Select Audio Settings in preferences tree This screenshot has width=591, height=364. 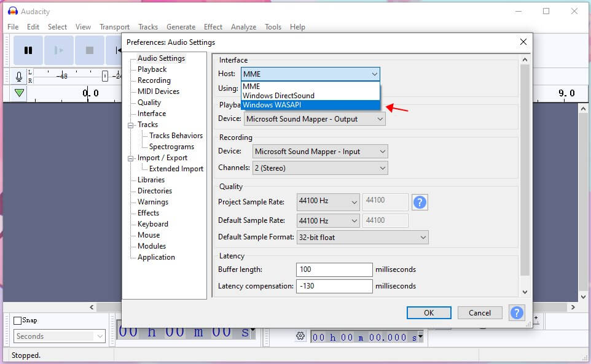pyautogui.click(x=162, y=58)
